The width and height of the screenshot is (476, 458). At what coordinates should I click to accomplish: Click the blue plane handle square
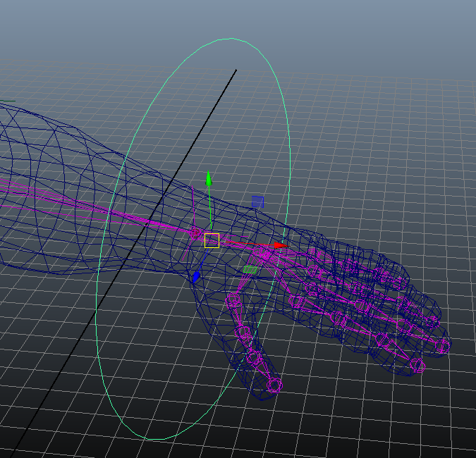coord(257,202)
